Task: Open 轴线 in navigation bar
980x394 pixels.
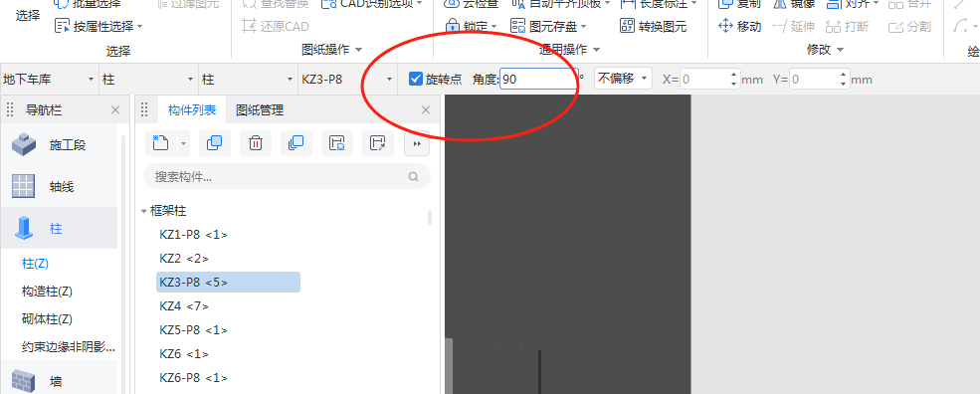Action: click(59, 186)
